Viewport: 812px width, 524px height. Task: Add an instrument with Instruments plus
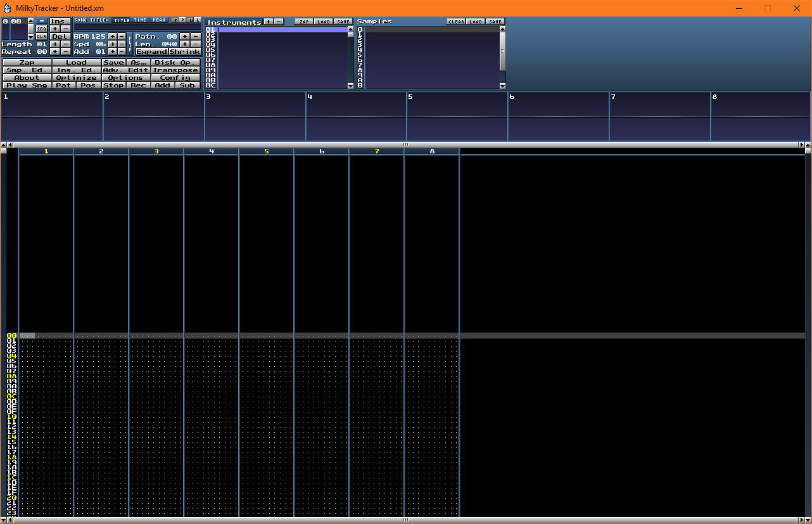(x=269, y=22)
